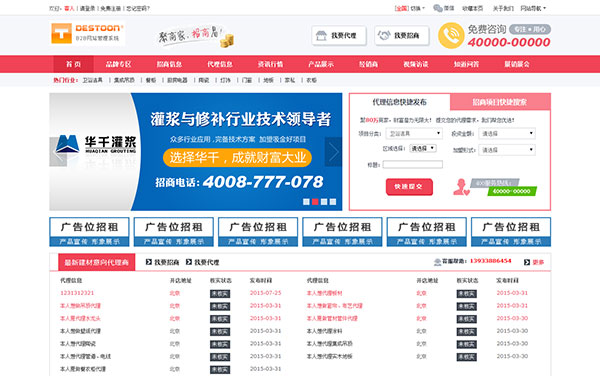Select the 地板 hot industry link
This screenshot has height=376, width=600.
pos(268,80)
